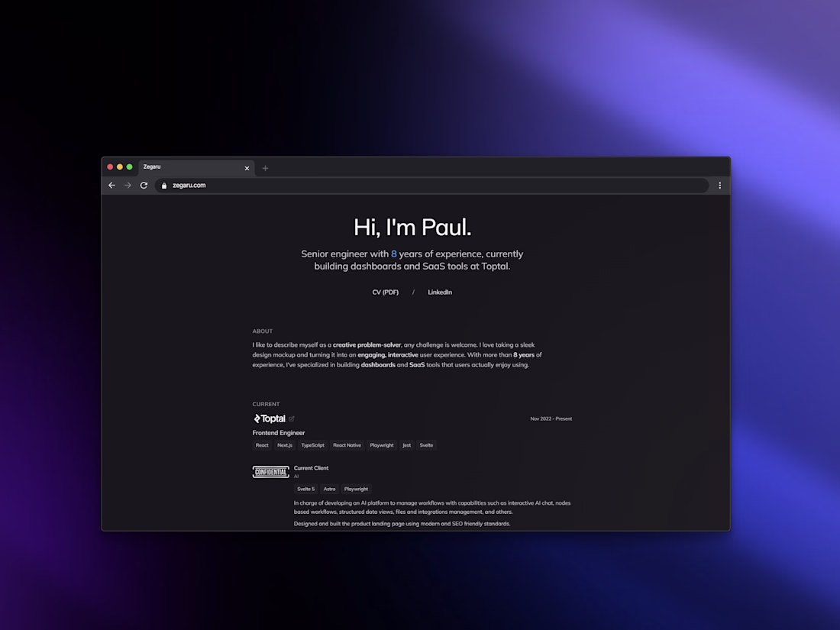Click the Toptal logo
The width and height of the screenshot is (840, 630).
(270, 418)
